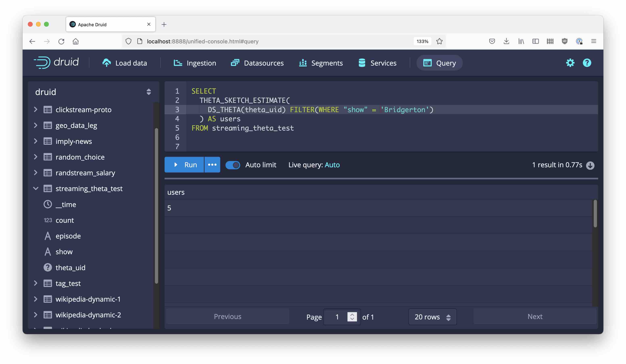Click the theta_uid column question-mark icon
Screen dimensions: 626x364
tap(47, 268)
